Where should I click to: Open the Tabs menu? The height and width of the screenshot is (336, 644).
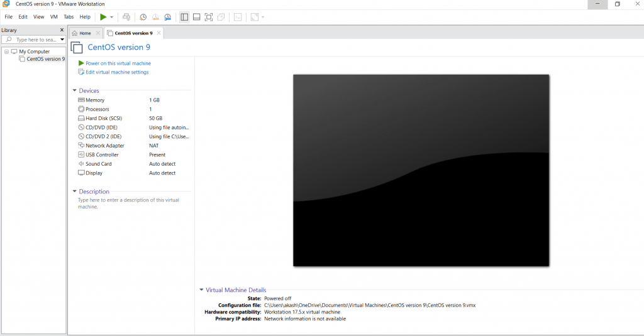(69, 17)
